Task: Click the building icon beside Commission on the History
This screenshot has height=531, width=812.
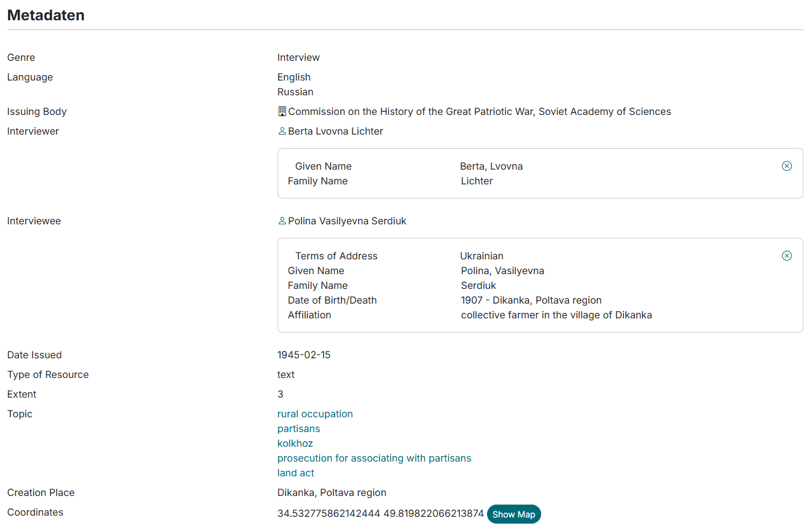Action: pos(282,111)
